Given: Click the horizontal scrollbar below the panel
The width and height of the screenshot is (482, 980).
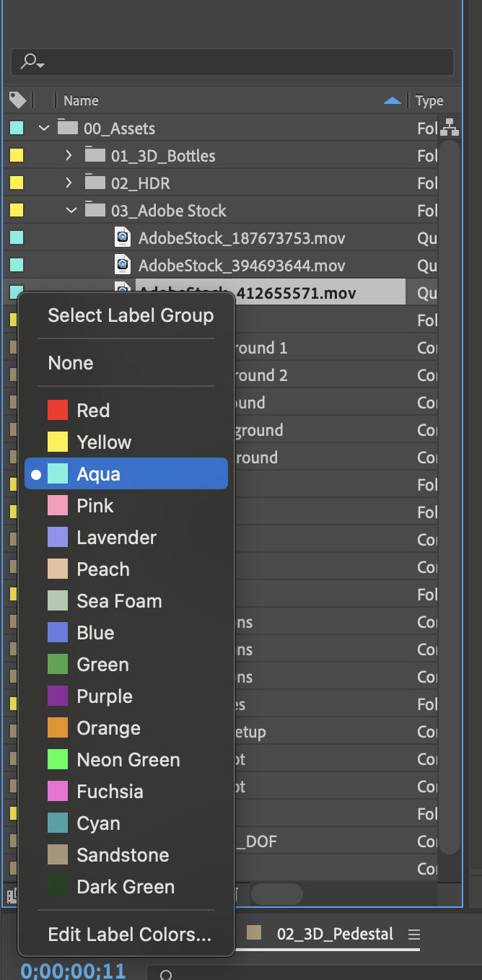Looking at the screenshot, I should (x=276, y=894).
